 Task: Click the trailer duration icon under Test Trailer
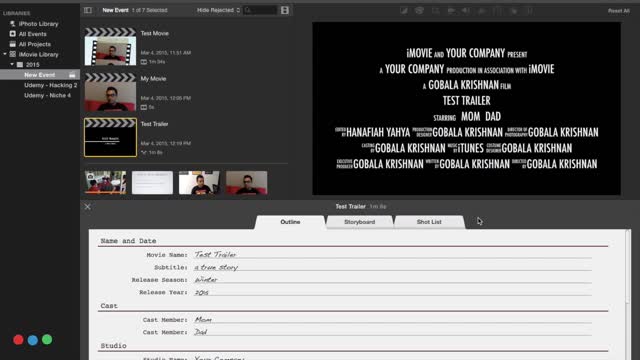144,153
